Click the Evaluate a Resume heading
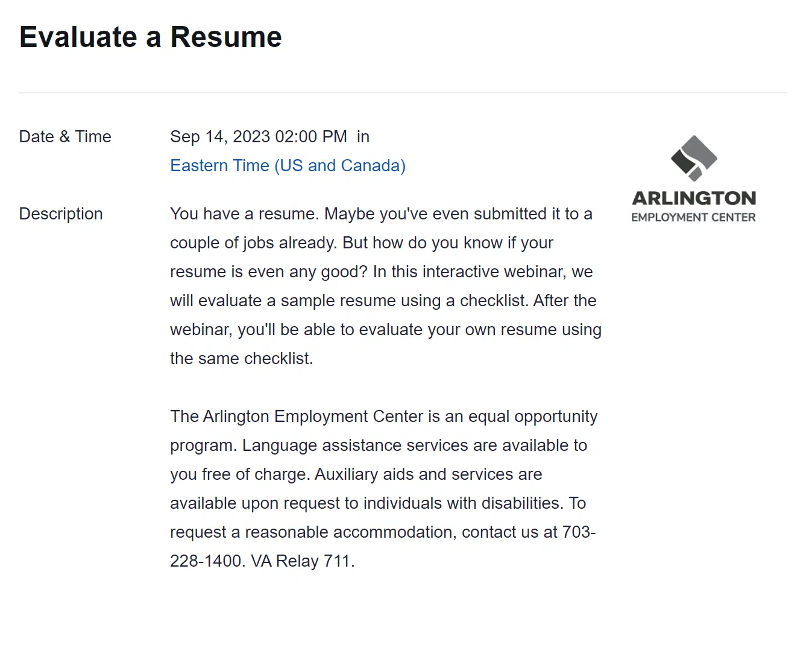812x645 pixels. pos(151,37)
